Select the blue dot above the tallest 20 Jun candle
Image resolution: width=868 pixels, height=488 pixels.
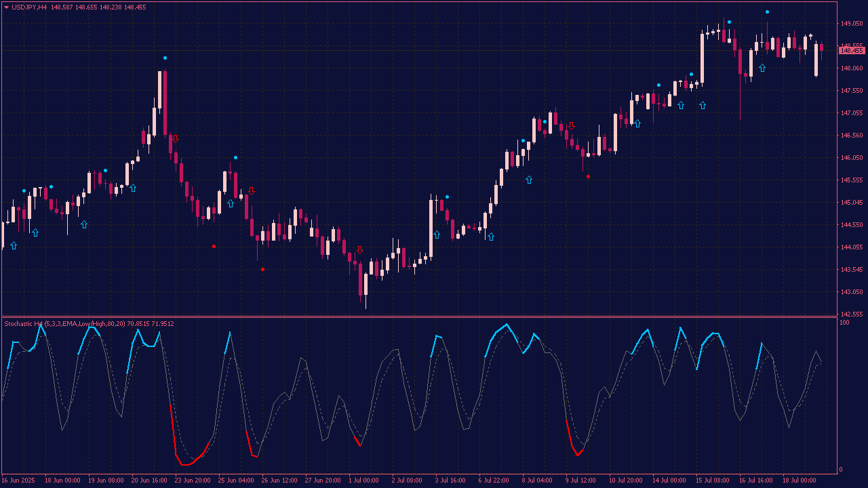pos(165,58)
